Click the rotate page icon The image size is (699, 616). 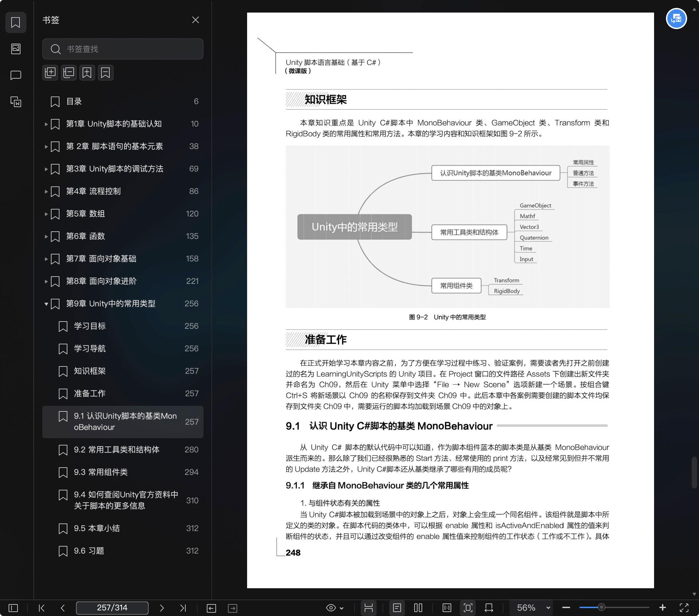click(489, 608)
